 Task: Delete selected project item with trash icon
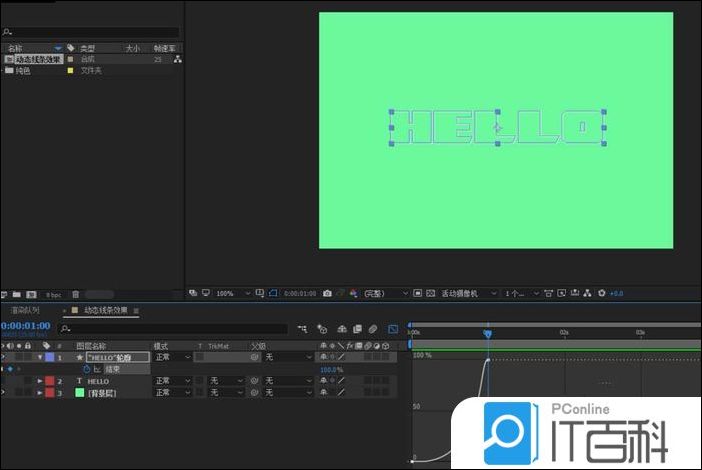pyautogui.click(x=76, y=295)
